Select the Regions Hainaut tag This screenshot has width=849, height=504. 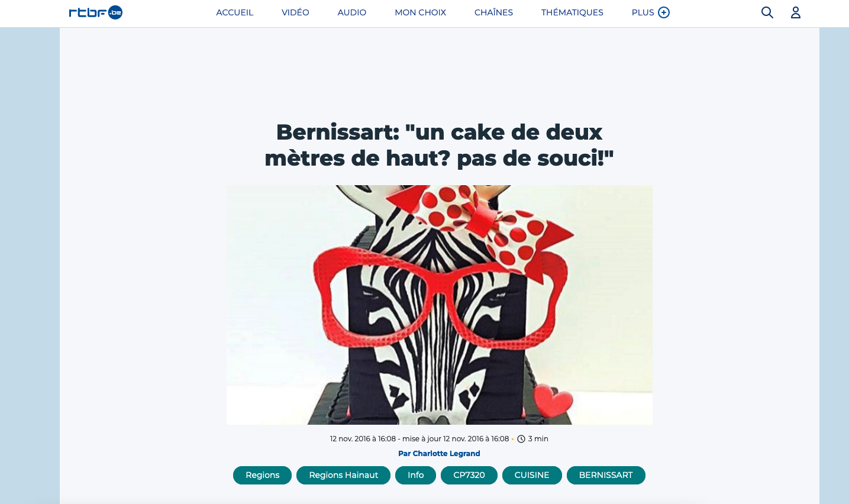343,475
